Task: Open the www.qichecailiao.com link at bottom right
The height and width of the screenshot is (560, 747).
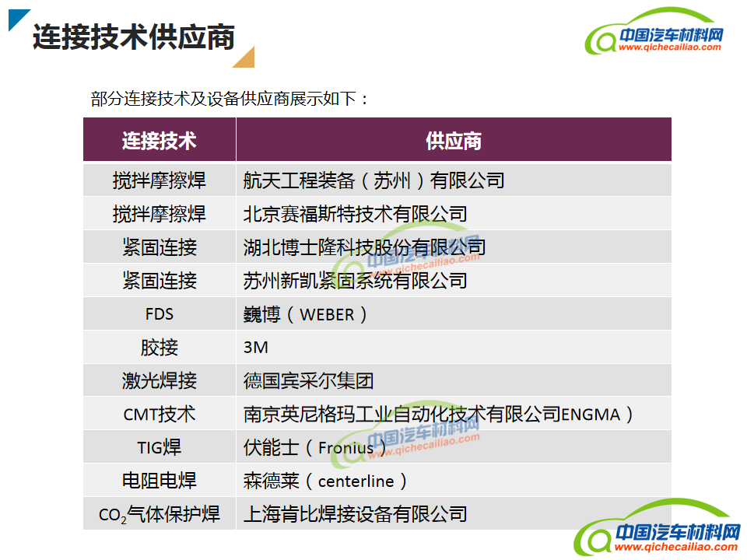Action: click(670, 547)
